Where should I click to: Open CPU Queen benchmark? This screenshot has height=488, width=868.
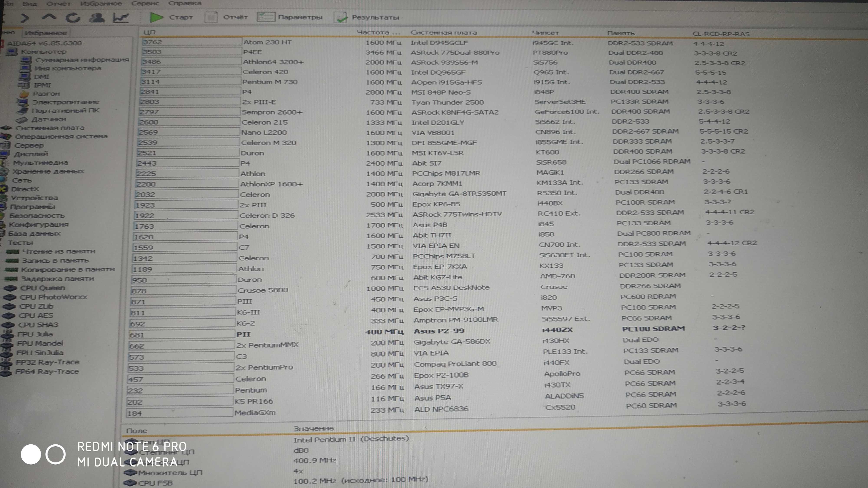43,288
